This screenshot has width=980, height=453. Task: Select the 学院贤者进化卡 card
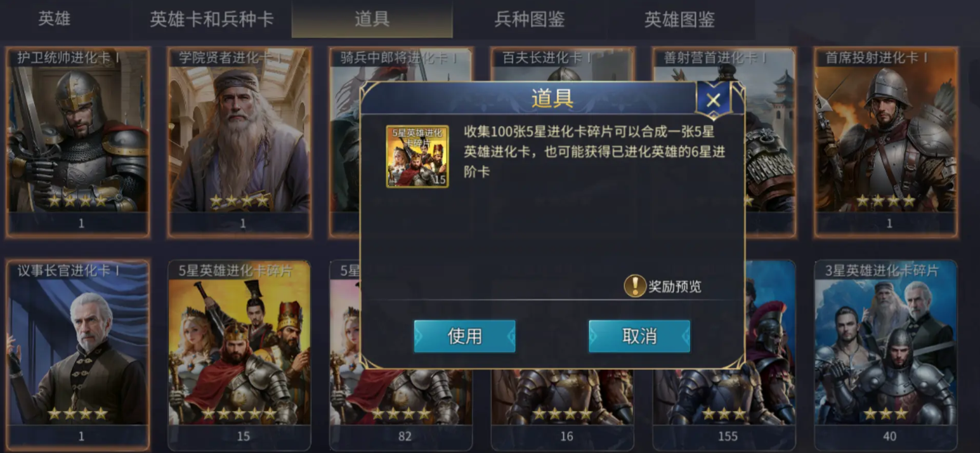(x=239, y=142)
